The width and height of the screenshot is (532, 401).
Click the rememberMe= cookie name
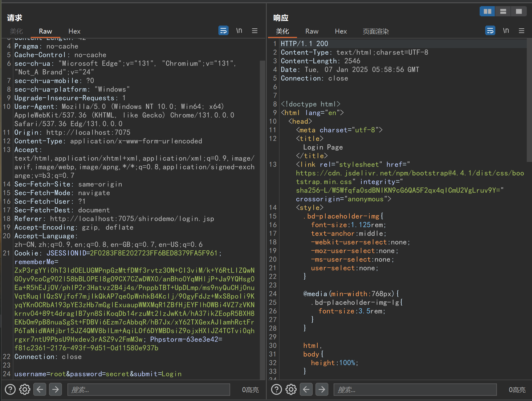coord(36,262)
